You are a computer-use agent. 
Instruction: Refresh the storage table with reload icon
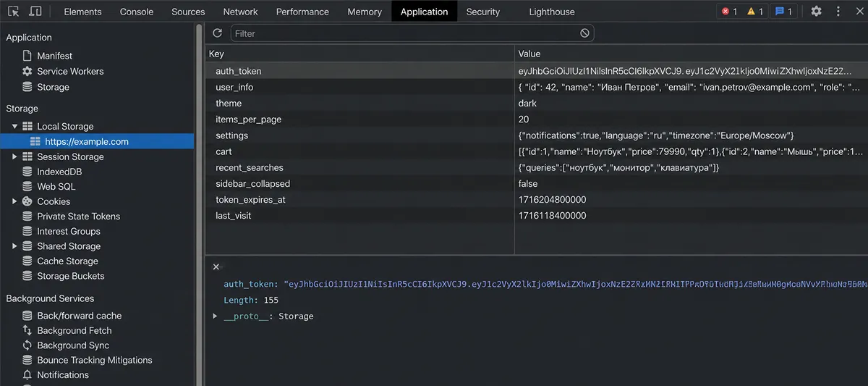[x=217, y=33]
